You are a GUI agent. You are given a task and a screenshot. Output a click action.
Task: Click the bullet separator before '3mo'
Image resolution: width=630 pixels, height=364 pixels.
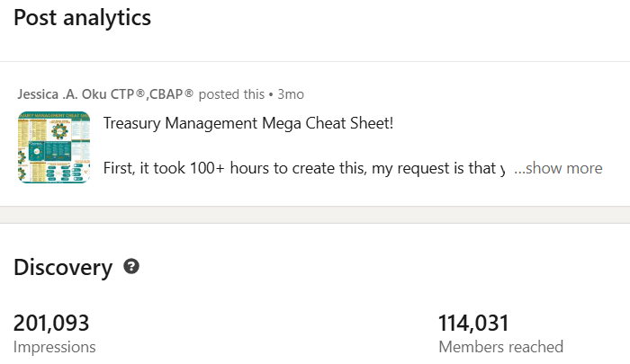(x=271, y=94)
